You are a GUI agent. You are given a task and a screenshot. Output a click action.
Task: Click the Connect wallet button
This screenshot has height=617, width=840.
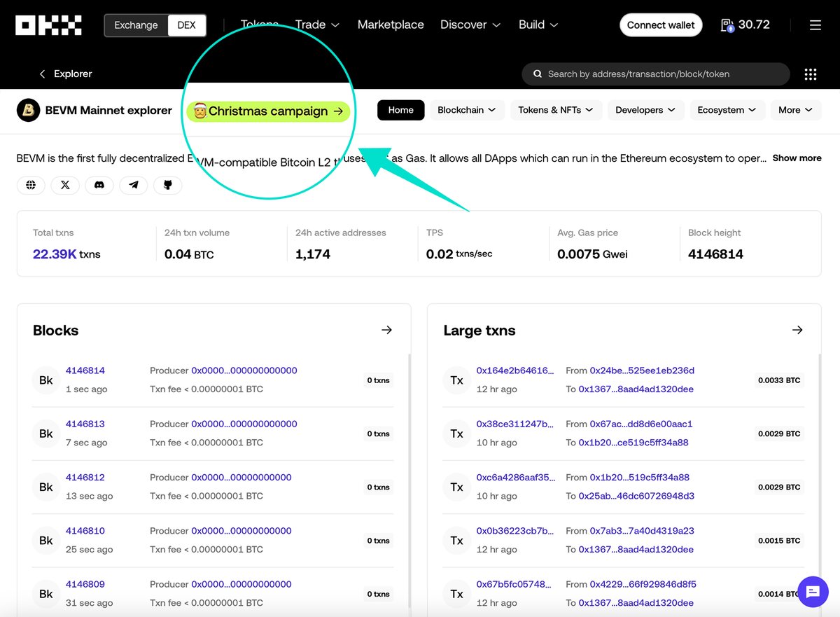(x=661, y=25)
